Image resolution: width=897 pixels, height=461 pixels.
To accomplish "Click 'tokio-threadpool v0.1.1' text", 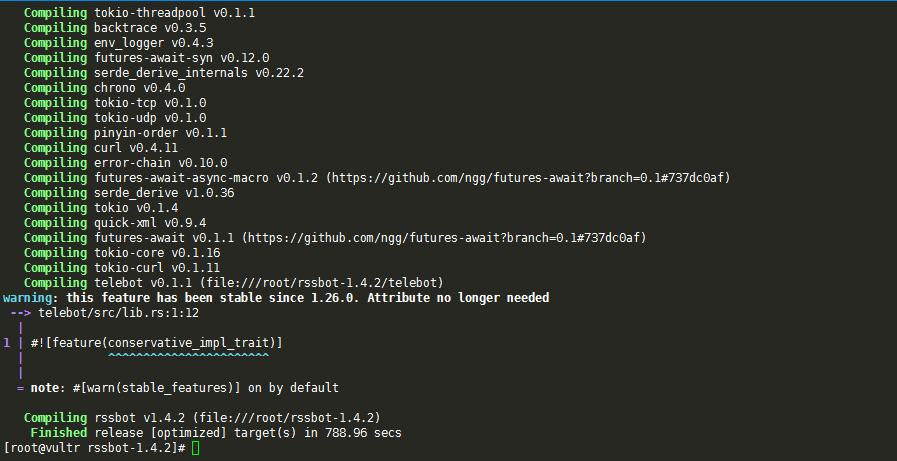I will tap(174, 13).
